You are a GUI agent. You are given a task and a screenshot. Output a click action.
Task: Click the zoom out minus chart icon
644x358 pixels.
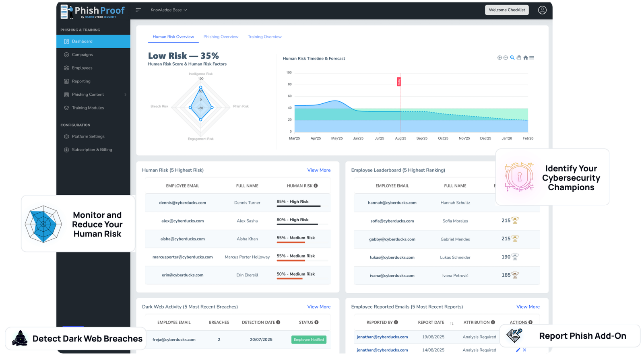pos(506,58)
